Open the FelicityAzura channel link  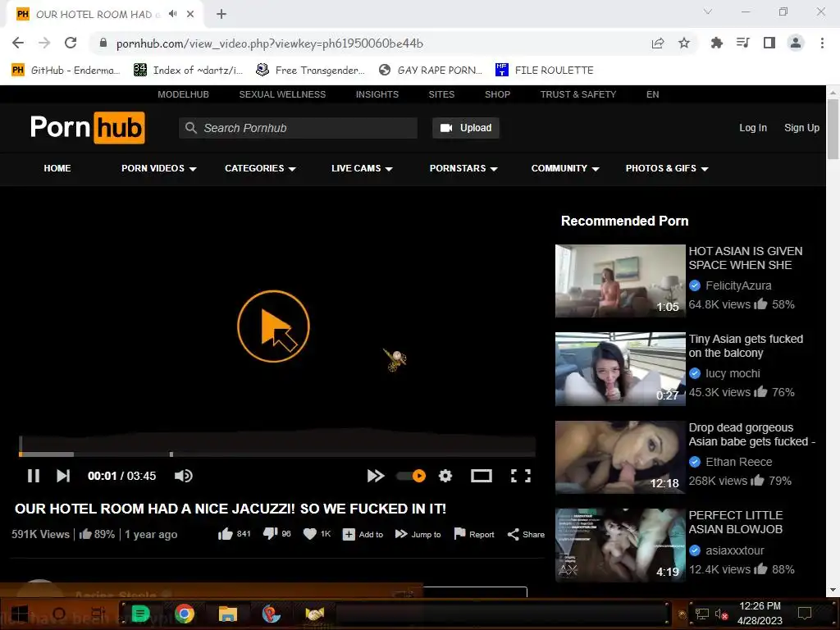[x=738, y=285]
